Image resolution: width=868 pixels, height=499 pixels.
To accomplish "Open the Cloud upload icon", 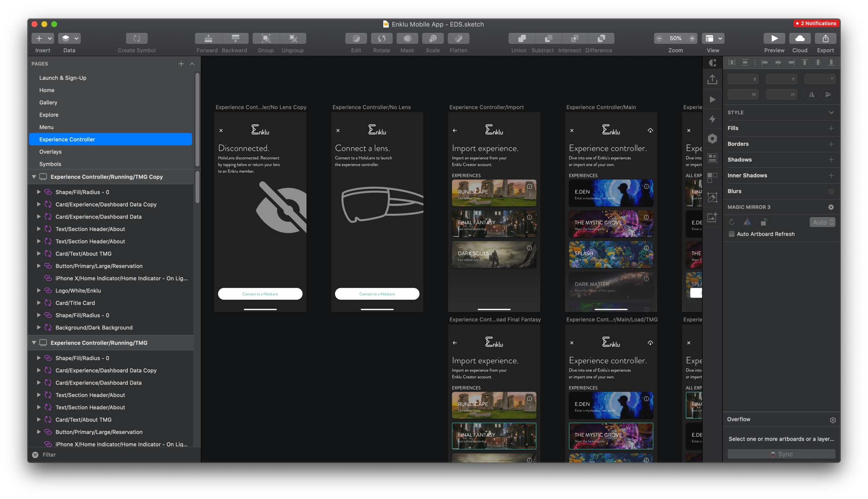I will (800, 38).
